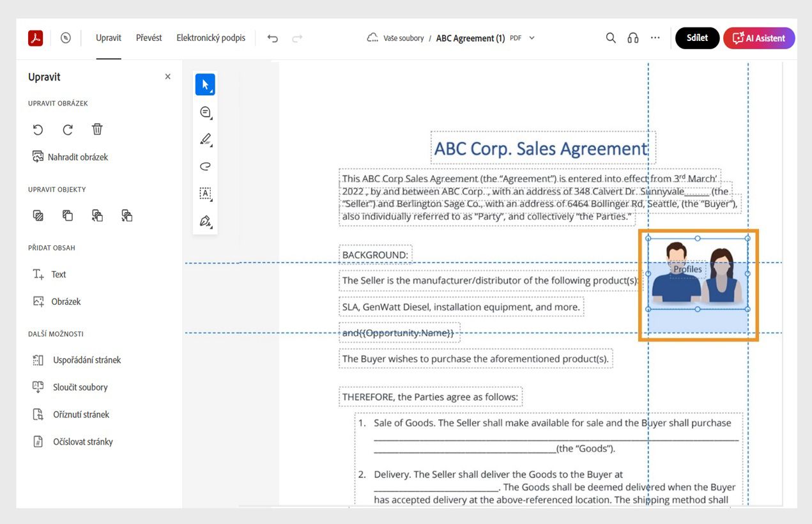Add Obrázek under Přidat obsah
Viewport: 812px width, 524px height.
[57, 302]
